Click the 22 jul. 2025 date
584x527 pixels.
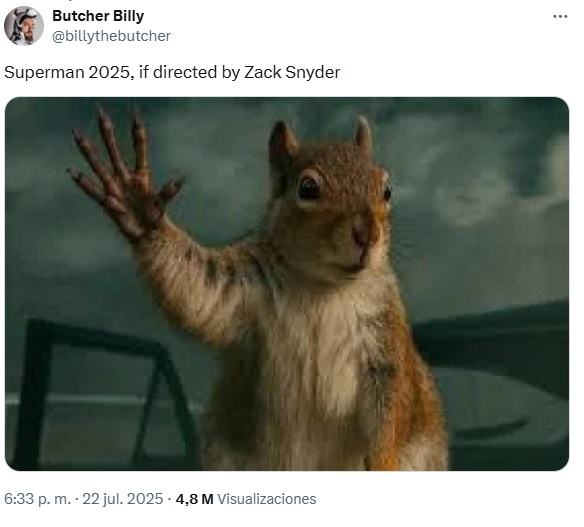coord(123,499)
